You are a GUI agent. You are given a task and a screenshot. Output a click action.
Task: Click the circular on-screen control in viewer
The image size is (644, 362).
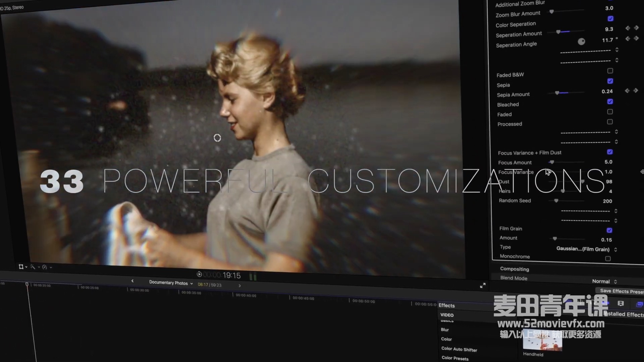pyautogui.click(x=217, y=138)
